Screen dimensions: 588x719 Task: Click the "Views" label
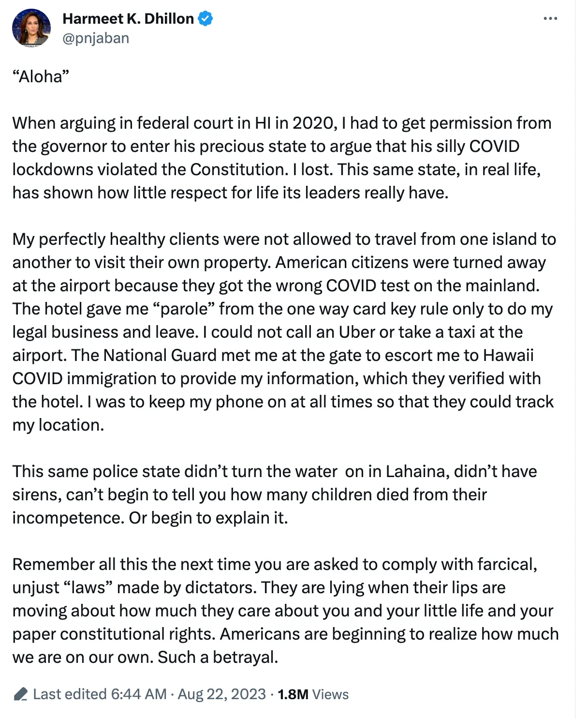[x=330, y=694]
